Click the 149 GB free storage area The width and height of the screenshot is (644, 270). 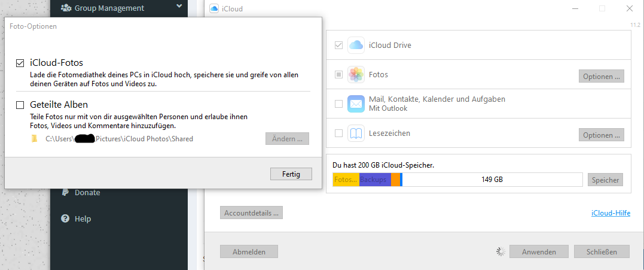(x=492, y=180)
